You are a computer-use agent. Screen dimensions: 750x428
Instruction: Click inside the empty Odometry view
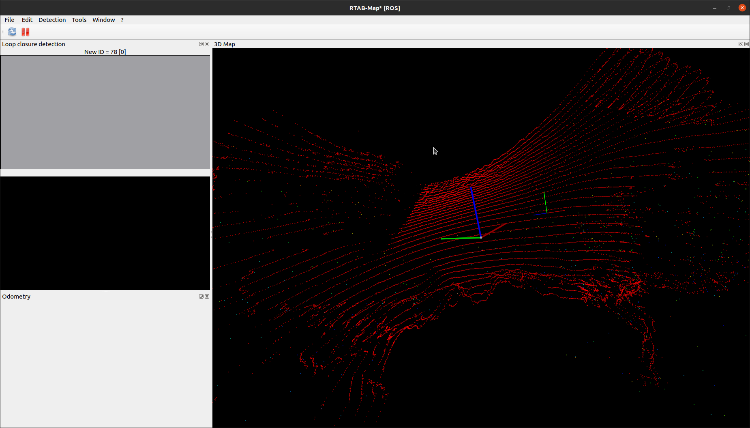105,365
